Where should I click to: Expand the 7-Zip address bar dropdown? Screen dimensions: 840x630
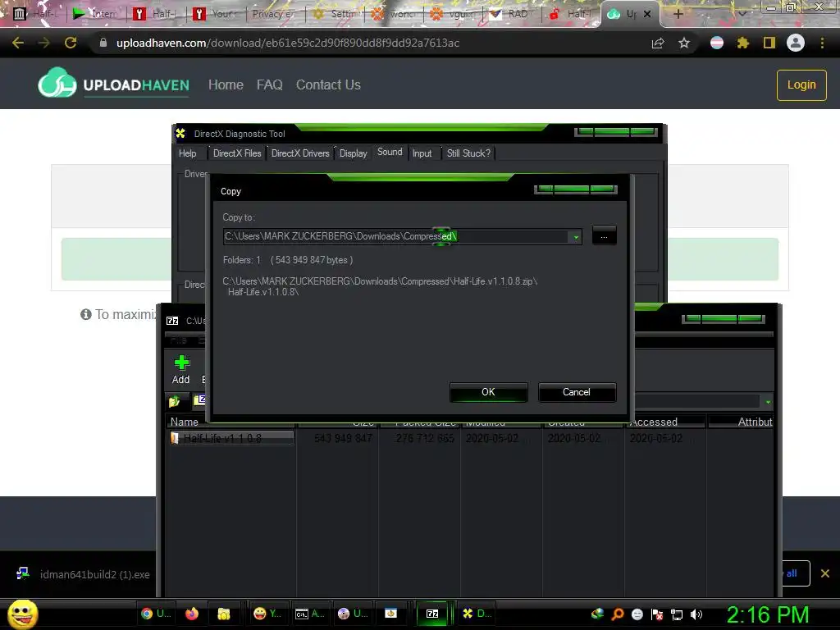point(768,402)
